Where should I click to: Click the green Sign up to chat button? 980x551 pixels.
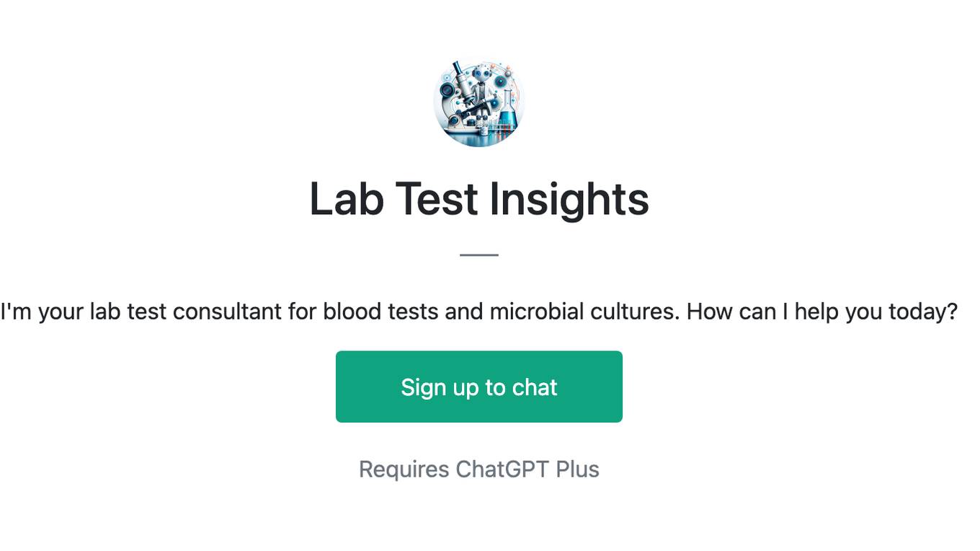tap(479, 387)
